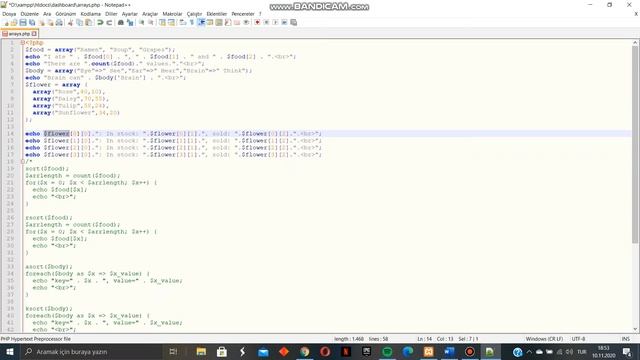Toggle Show All Characters
Image resolution: width=640 pixels, height=360 pixels.
[x=192, y=22]
